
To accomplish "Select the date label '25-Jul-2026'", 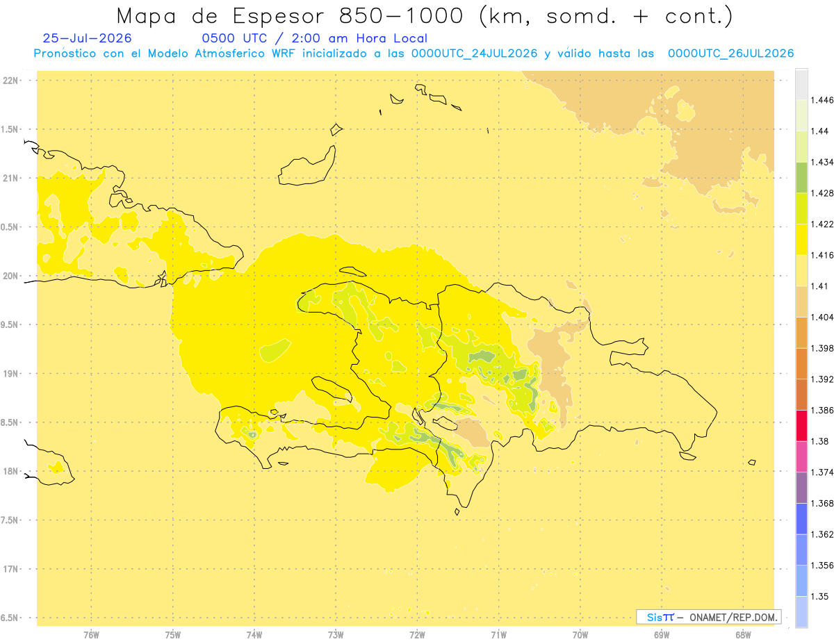I will pyautogui.click(x=87, y=39).
